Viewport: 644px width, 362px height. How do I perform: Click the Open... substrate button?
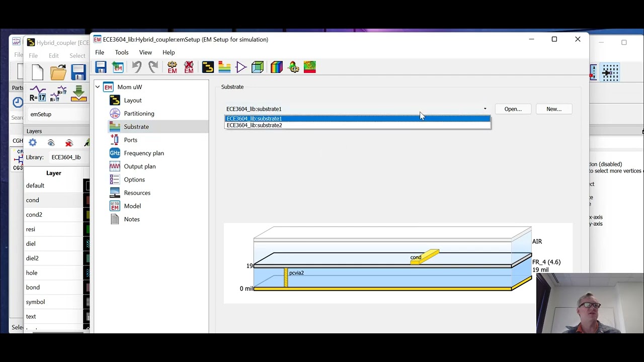[x=513, y=109]
